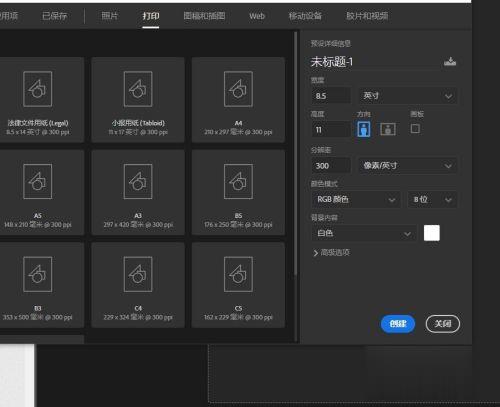This screenshot has height=407, width=500.
Task: Select the C4 preset document icon
Action: point(138,274)
